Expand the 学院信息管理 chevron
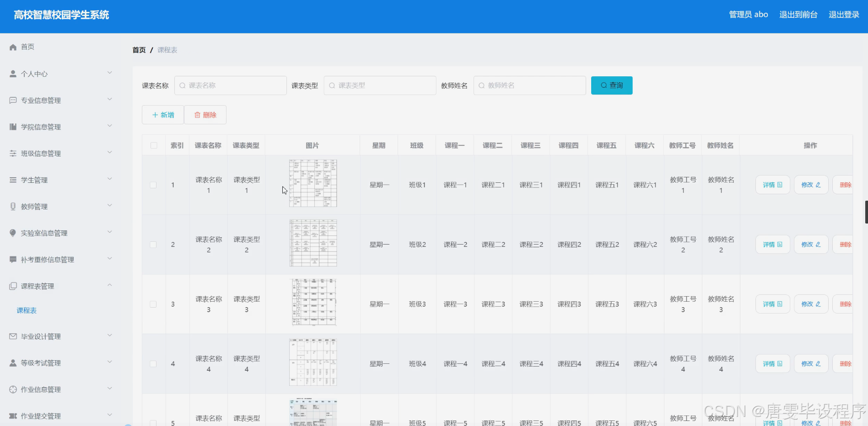Image resolution: width=868 pixels, height=426 pixels. 110,126
